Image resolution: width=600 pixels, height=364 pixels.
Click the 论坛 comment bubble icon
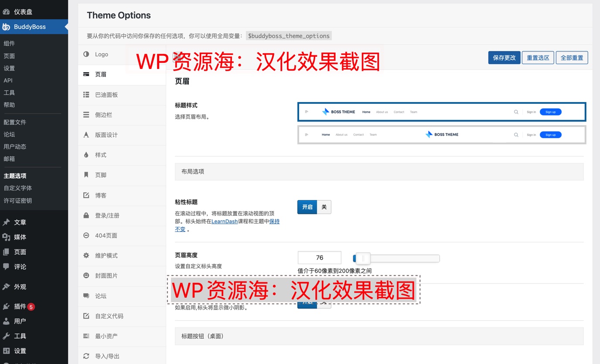pos(86,296)
